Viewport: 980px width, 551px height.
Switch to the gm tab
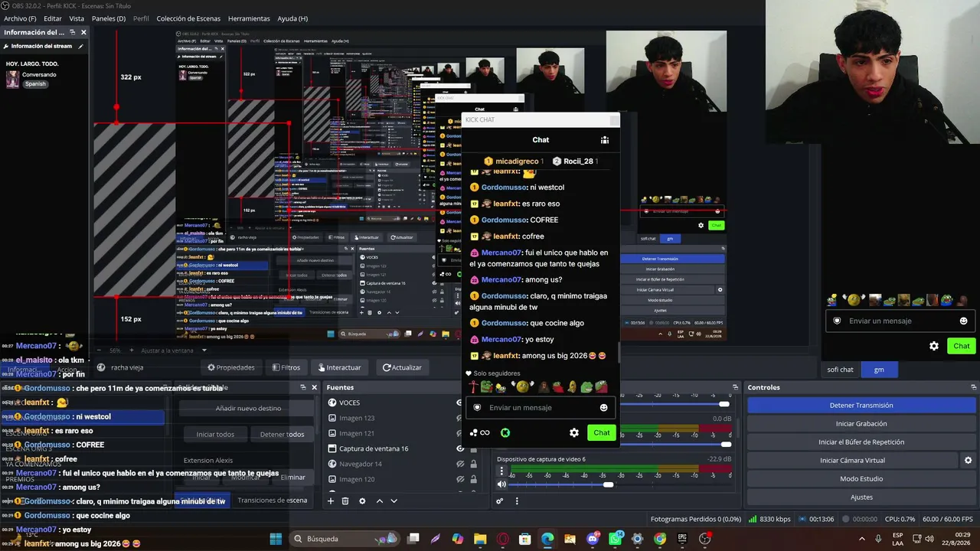coord(879,370)
